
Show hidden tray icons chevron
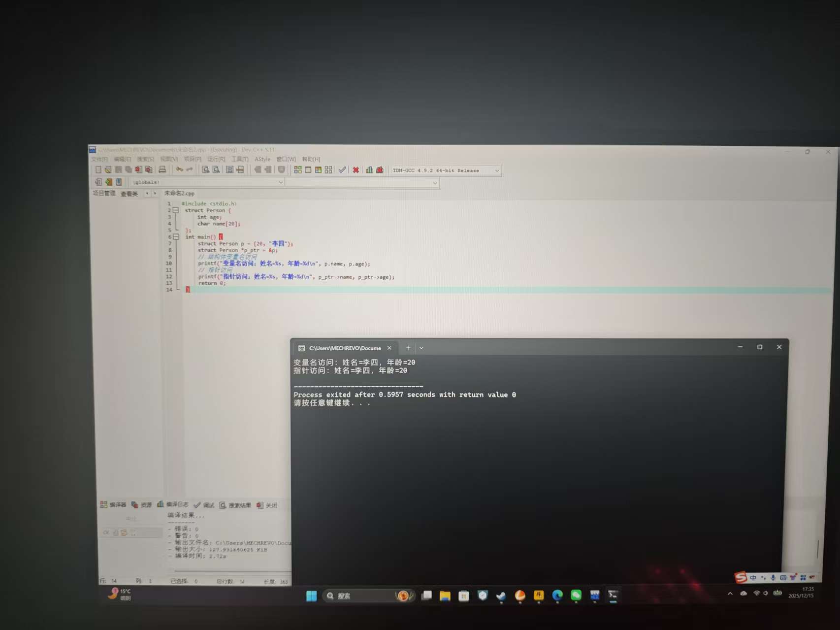[x=730, y=594]
